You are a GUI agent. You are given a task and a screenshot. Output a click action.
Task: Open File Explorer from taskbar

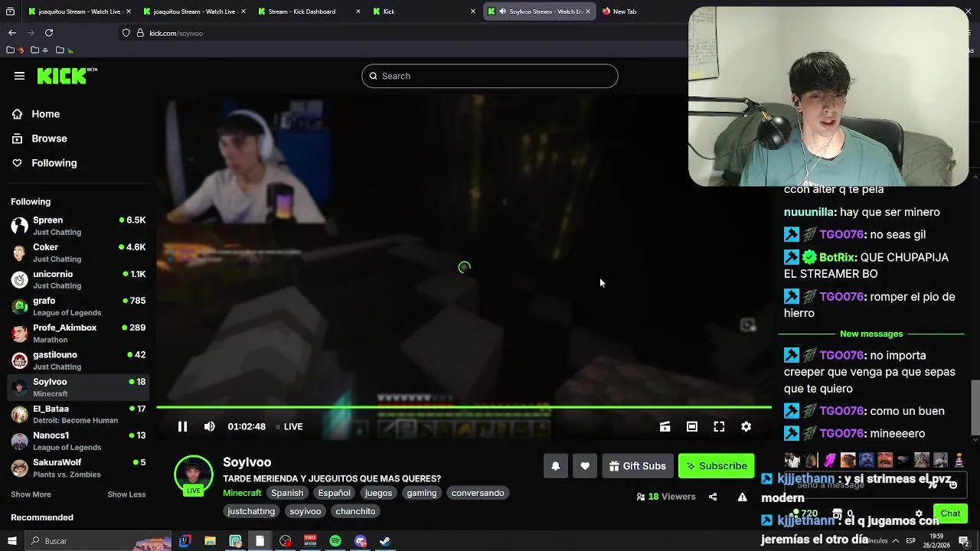pos(210,541)
